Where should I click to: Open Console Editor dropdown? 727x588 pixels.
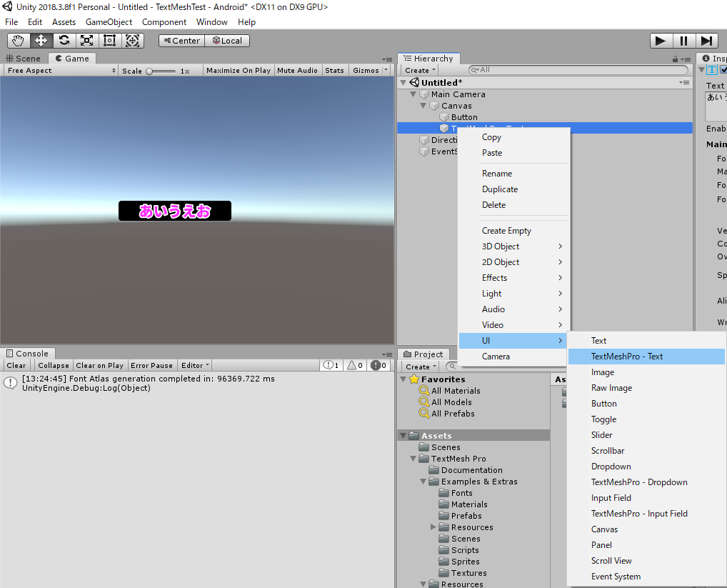[195, 365]
